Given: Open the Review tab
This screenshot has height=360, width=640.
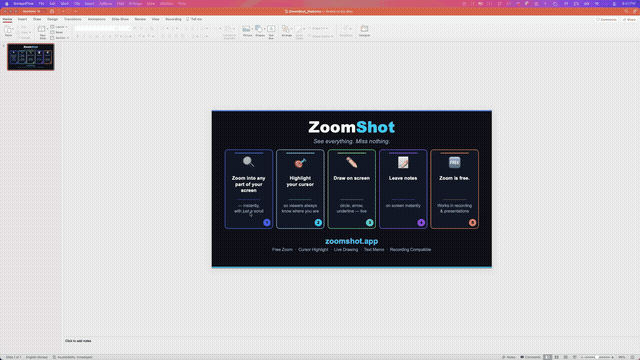Looking at the screenshot, I should click(140, 19).
